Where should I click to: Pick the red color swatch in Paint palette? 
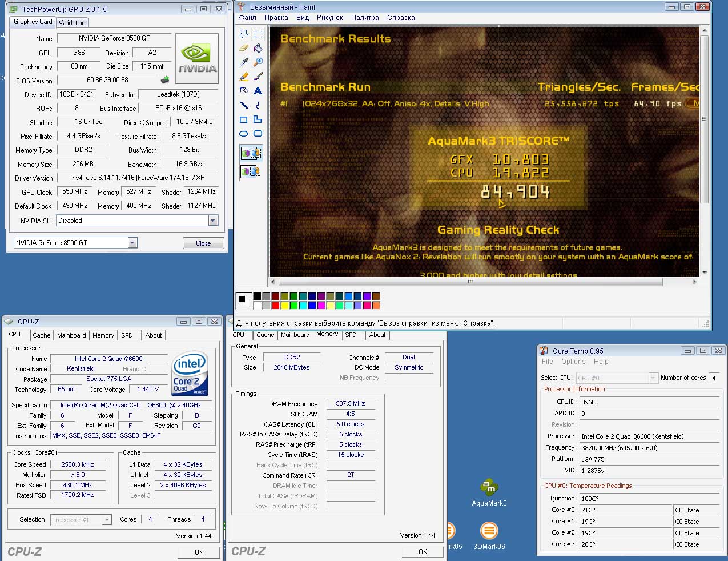click(x=276, y=306)
